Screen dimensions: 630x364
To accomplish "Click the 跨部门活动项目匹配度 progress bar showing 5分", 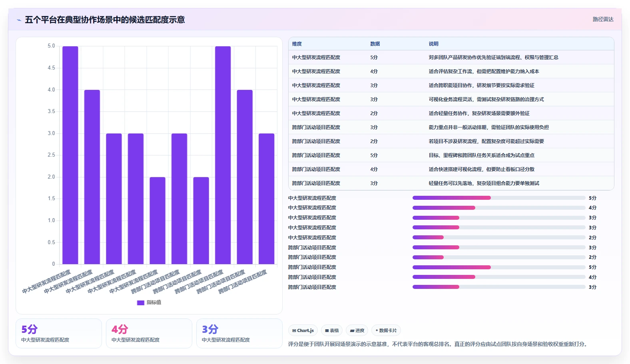I will click(x=499, y=267).
